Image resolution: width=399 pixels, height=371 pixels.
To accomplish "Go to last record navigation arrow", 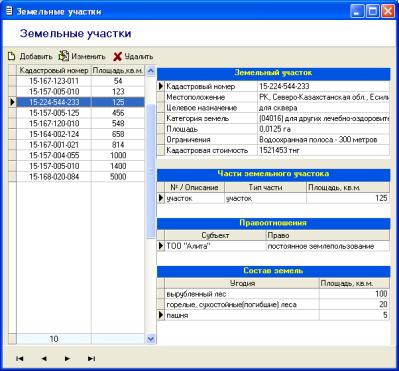I will click(x=91, y=358).
